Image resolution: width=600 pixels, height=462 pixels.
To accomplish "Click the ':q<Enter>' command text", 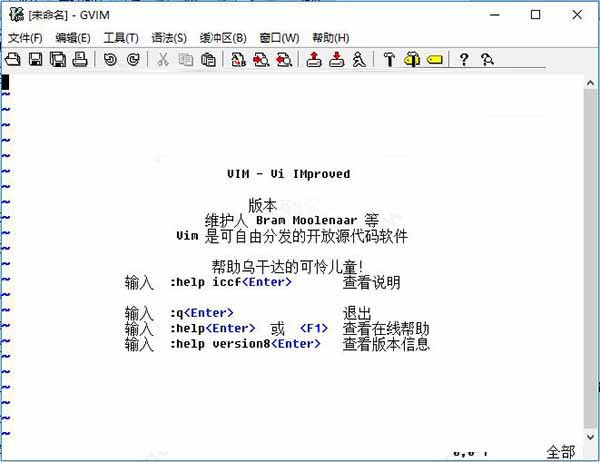I will 202,313.
